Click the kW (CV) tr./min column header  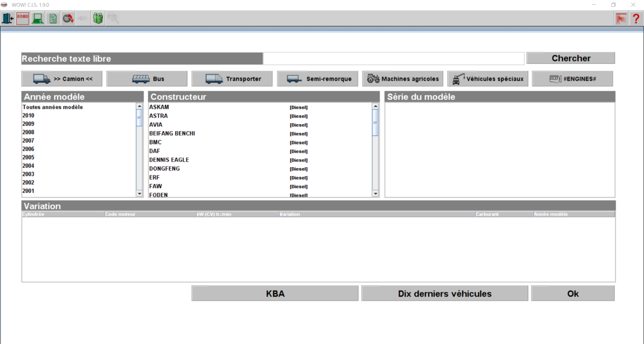(x=238, y=214)
